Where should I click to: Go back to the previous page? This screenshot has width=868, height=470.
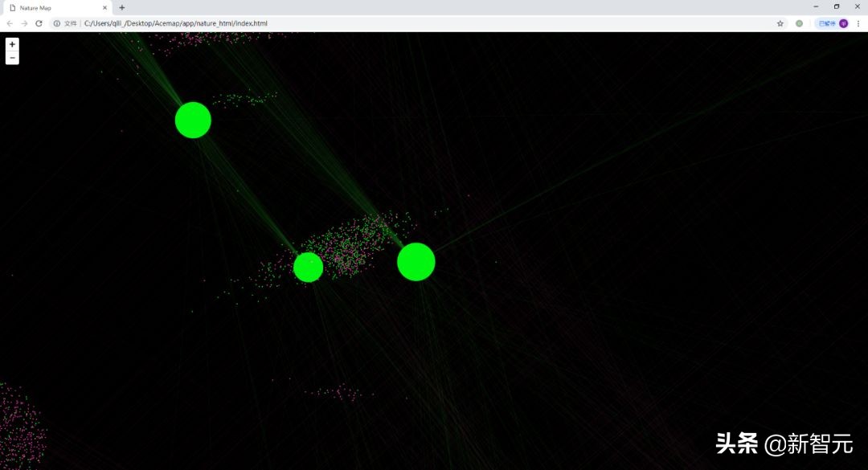10,23
